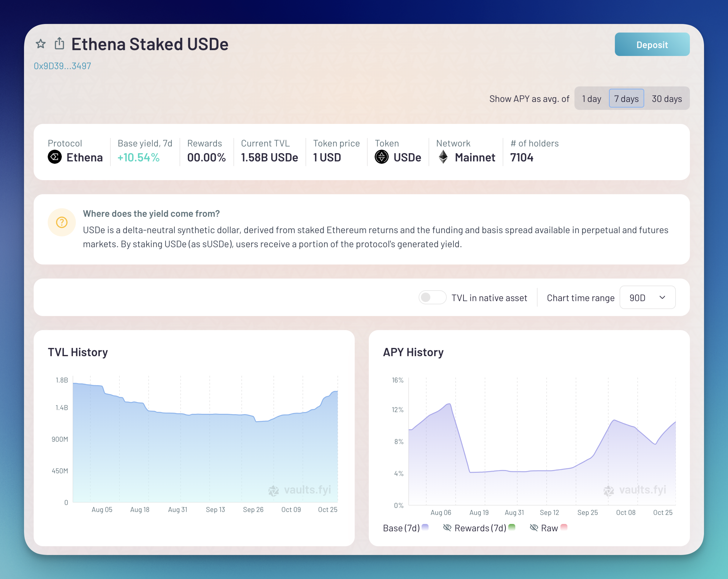Click the crossed-eye icon beside Raw

tap(534, 527)
